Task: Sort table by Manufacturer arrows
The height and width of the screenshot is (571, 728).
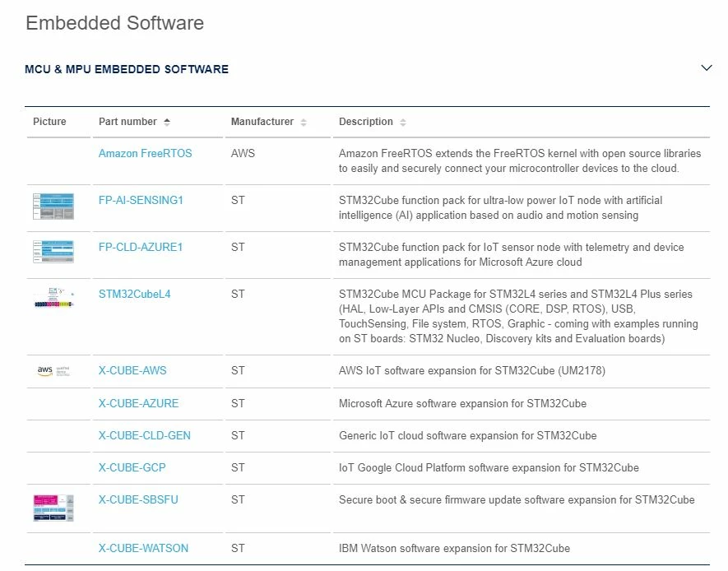Action: pyautogui.click(x=304, y=122)
